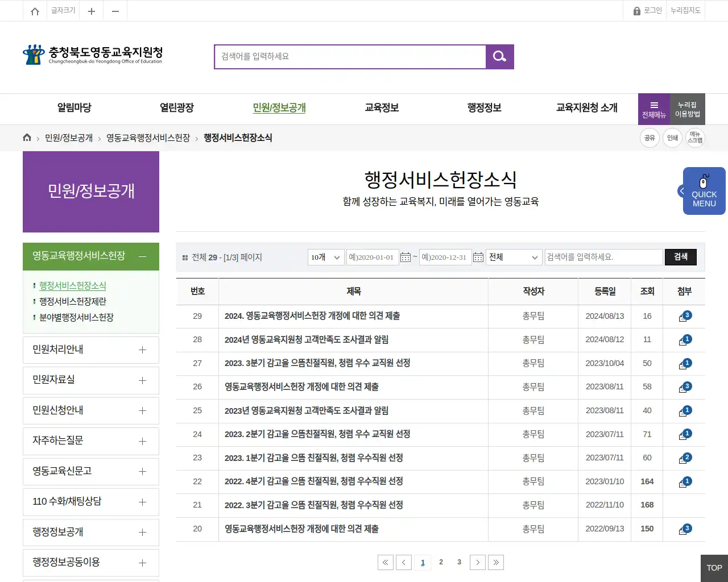Click the 인쇄 print round button

tap(672, 138)
